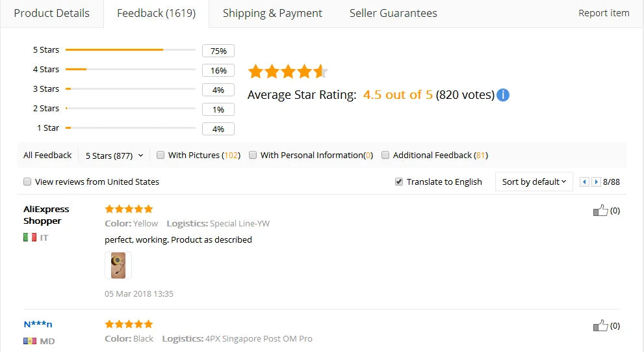Check With Personal Information filter
Viewport: 644px width, 352px height.
click(253, 155)
